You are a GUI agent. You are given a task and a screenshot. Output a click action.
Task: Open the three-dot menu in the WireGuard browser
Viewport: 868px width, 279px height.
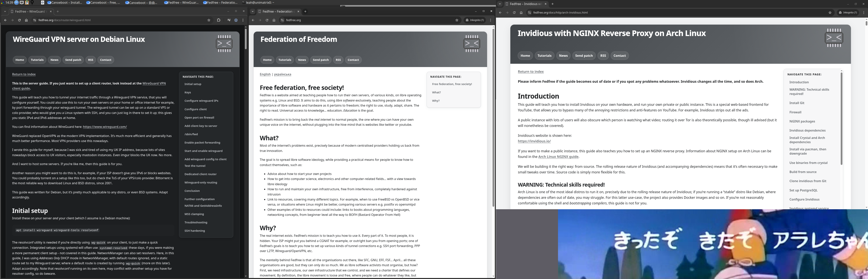(x=243, y=20)
